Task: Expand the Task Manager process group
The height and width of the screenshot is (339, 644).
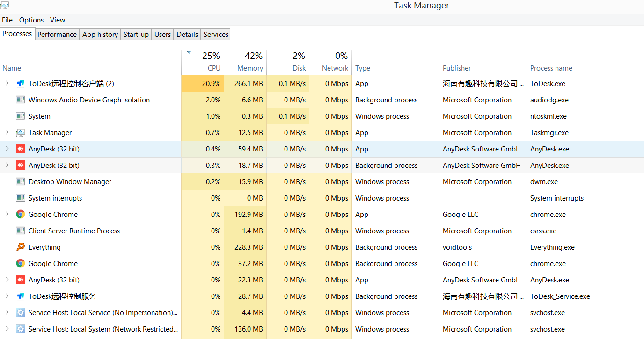Action: [7, 132]
